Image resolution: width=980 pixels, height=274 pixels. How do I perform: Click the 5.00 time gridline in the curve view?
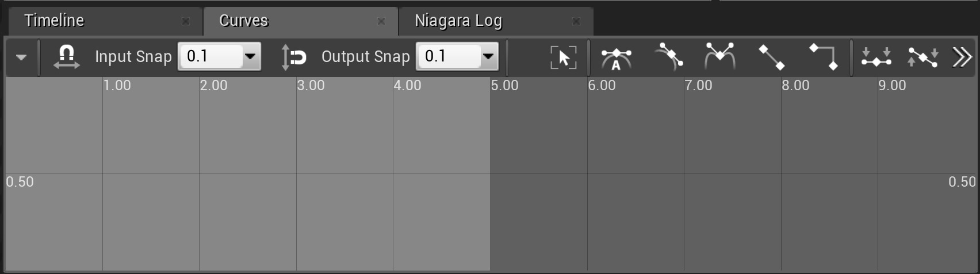click(x=491, y=172)
